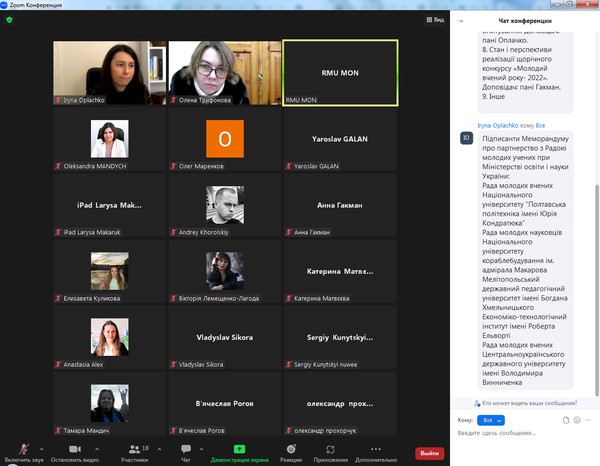Collapse chat panel via header chevron
The image size is (600, 466).
[460, 21]
